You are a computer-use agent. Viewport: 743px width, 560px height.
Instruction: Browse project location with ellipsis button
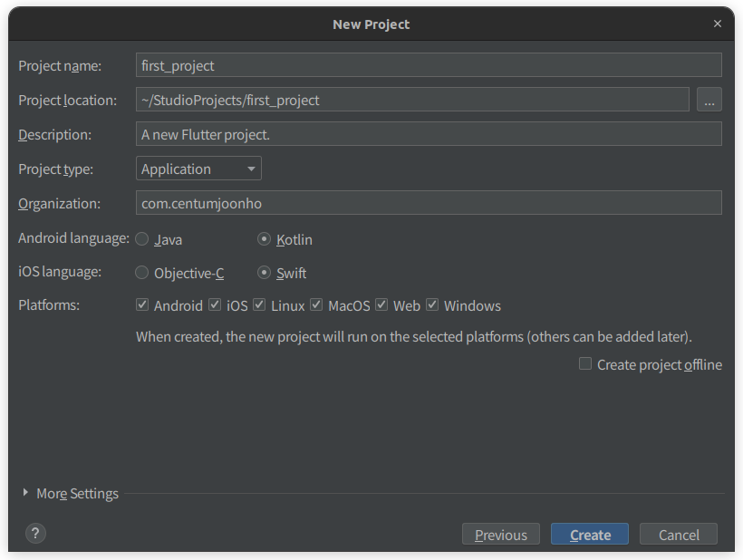pyautogui.click(x=709, y=100)
